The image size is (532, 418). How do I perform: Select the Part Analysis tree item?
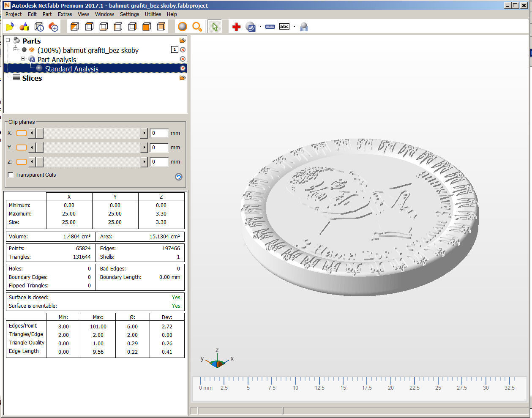click(x=57, y=59)
